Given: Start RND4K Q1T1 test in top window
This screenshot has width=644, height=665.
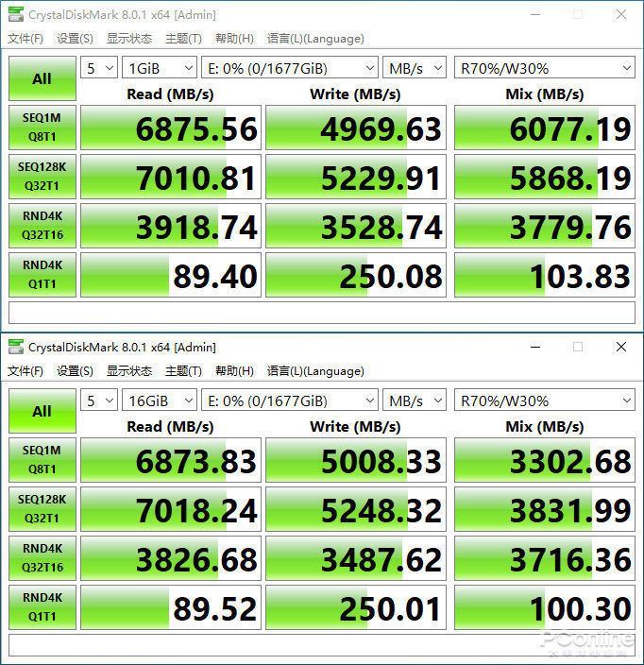Looking at the screenshot, I should 42,275.
